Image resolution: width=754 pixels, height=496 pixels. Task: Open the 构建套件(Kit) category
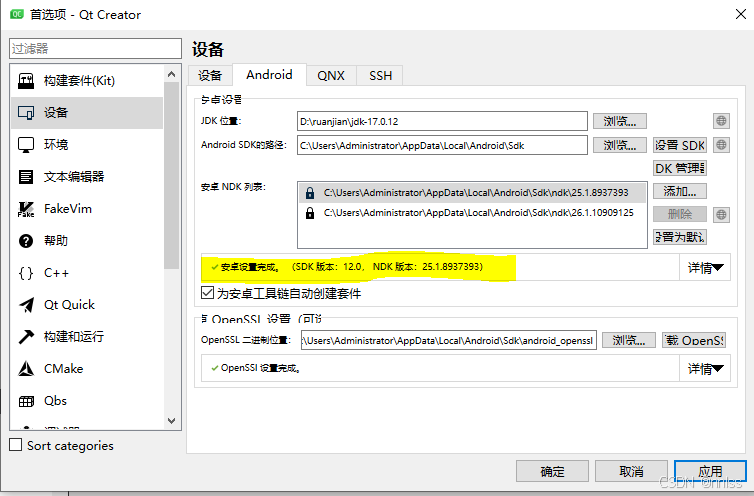(x=87, y=80)
